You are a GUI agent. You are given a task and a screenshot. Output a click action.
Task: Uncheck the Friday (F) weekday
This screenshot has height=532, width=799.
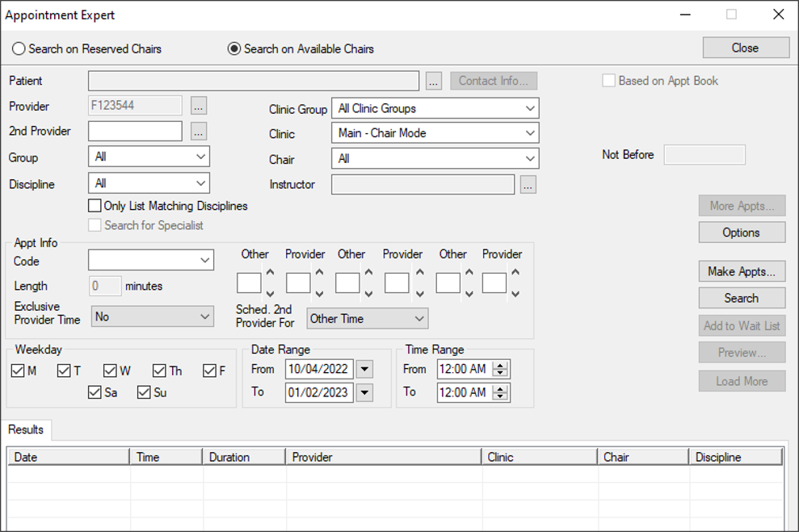click(x=209, y=371)
